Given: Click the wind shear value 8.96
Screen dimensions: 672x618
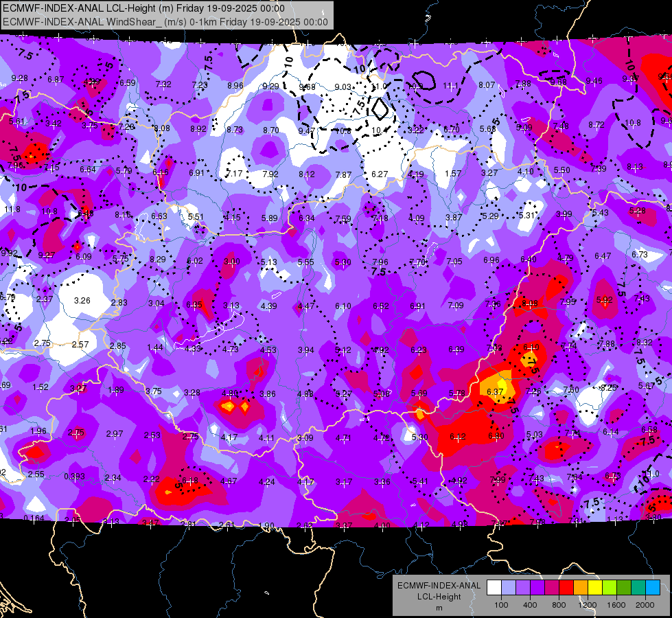Looking at the screenshot, I should [x=235, y=85].
